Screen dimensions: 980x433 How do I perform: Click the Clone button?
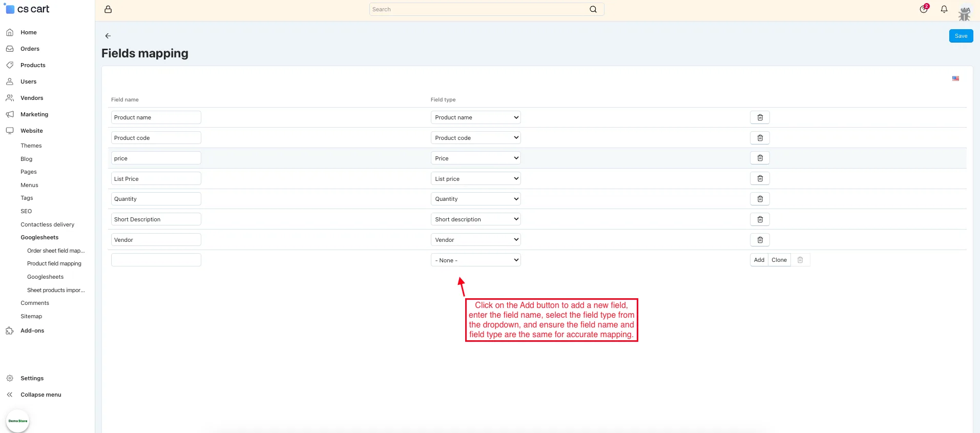coord(779,260)
